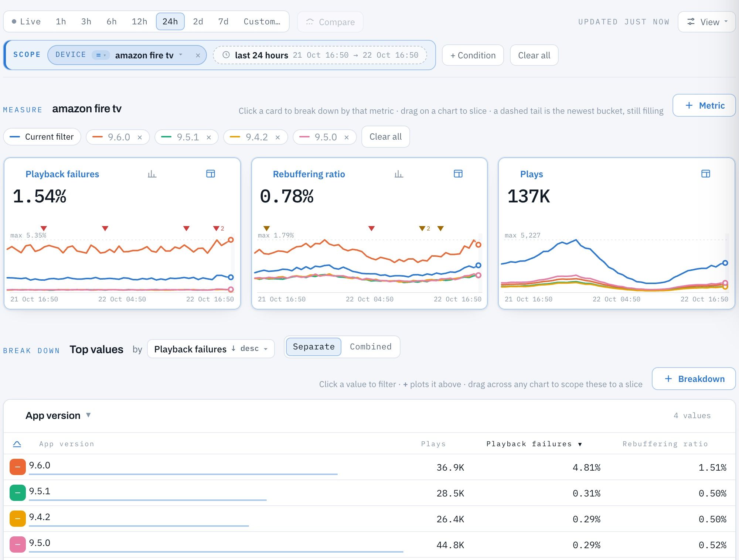Screen dimensions: 739x560
Task: Sort by Playback failures column header
Action: (534, 444)
